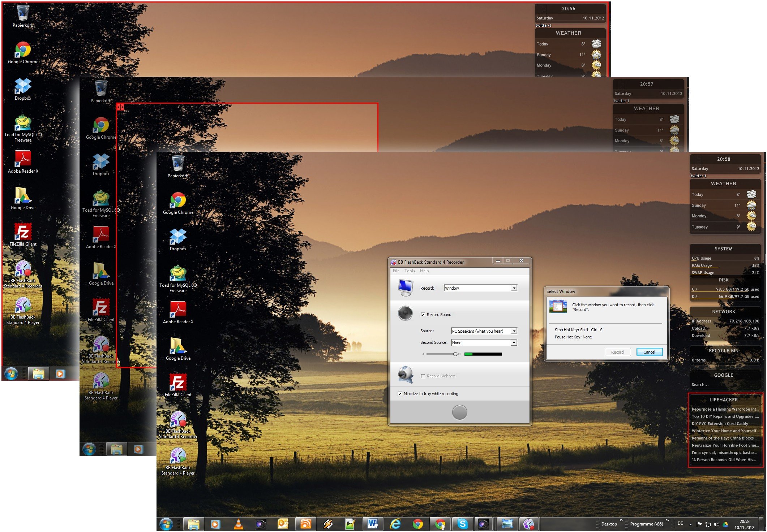Viewport: 767px width, 532px height.
Task: Click the Skype taskbar icon
Action: click(x=462, y=524)
